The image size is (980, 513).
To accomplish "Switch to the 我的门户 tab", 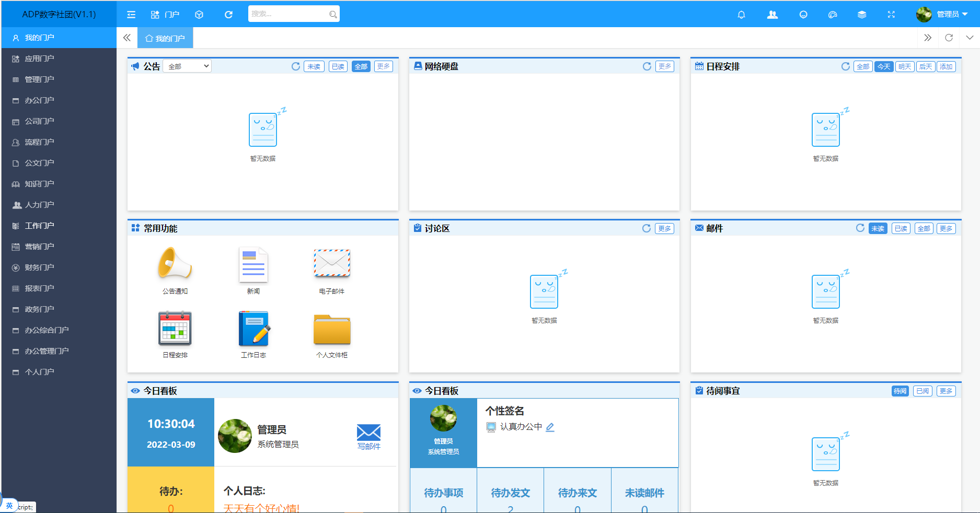I will pyautogui.click(x=165, y=38).
